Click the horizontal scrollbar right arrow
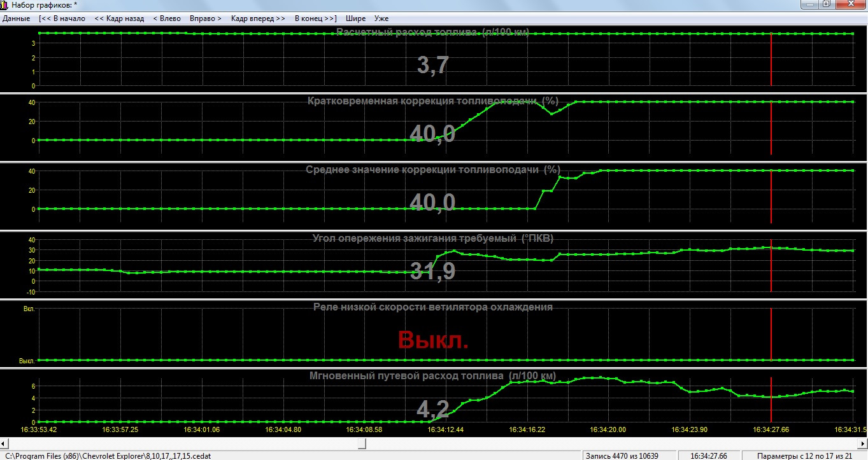Screen dimensions: 868x460 pos(862,443)
